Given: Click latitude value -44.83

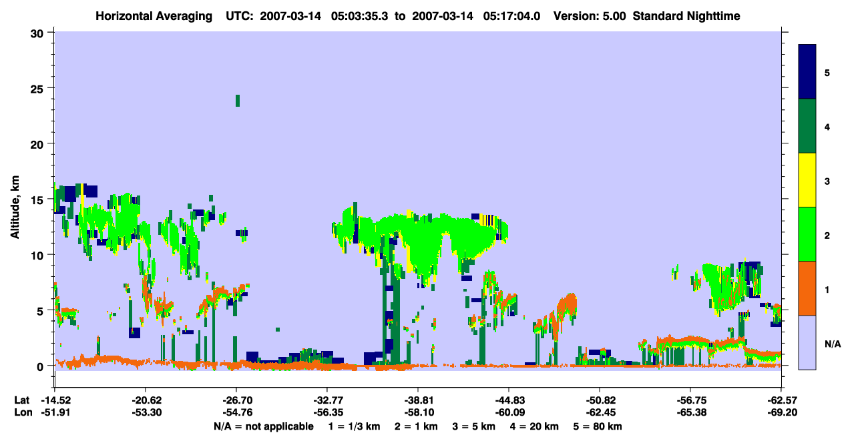Looking at the screenshot, I should click(x=509, y=400).
